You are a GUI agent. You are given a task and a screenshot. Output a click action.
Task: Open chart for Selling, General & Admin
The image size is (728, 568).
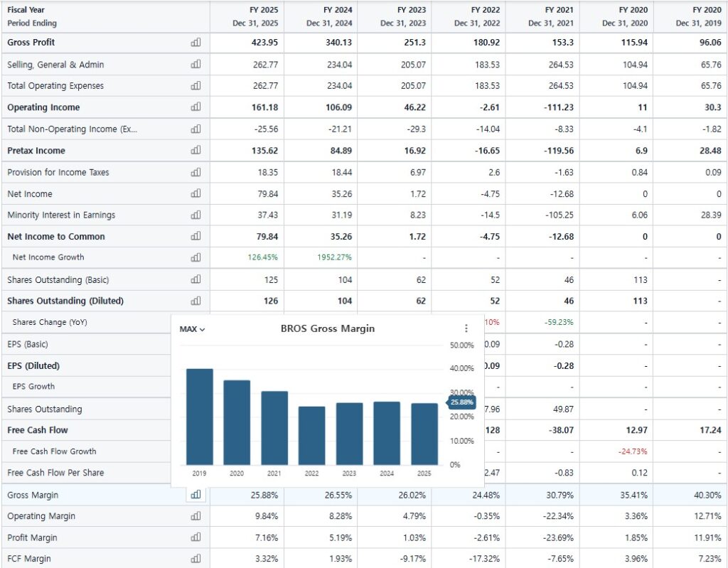click(x=196, y=65)
